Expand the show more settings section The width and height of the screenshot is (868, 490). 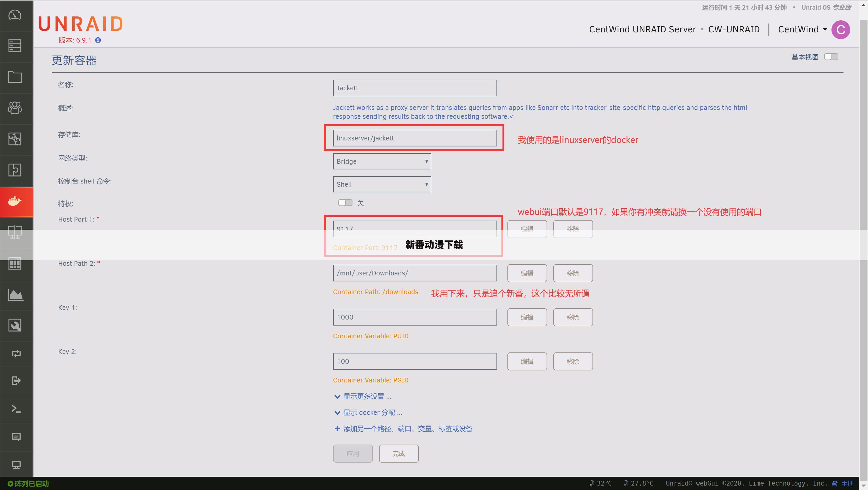point(363,396)
